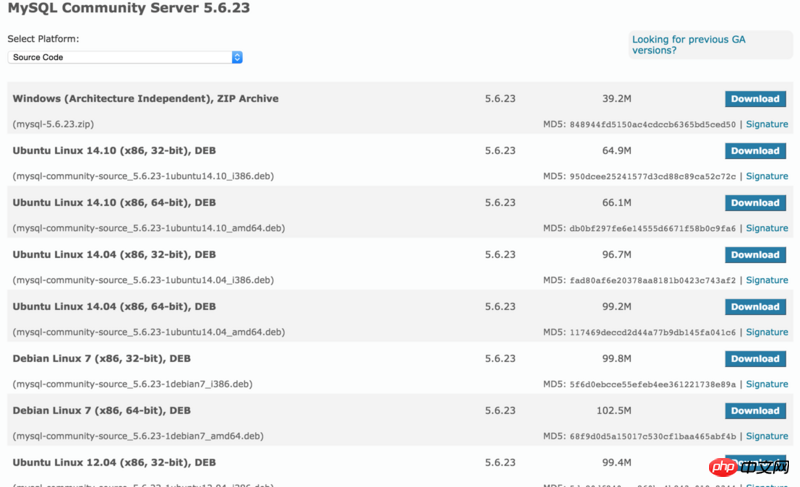Click the 66.1M size value
This screenshot has width=800, height=487.
click(x=616, y=203)
